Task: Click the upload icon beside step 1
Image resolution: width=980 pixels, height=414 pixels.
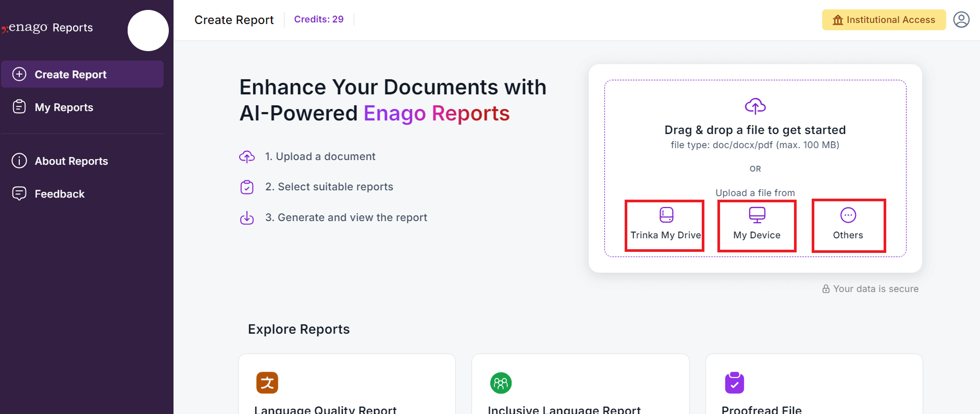Action: point(247,156)
